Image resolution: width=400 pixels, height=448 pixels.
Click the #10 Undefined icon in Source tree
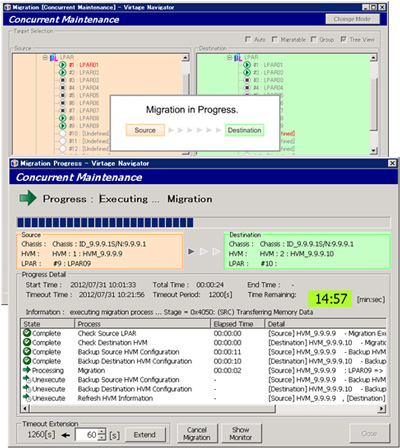tap(62, 133)
